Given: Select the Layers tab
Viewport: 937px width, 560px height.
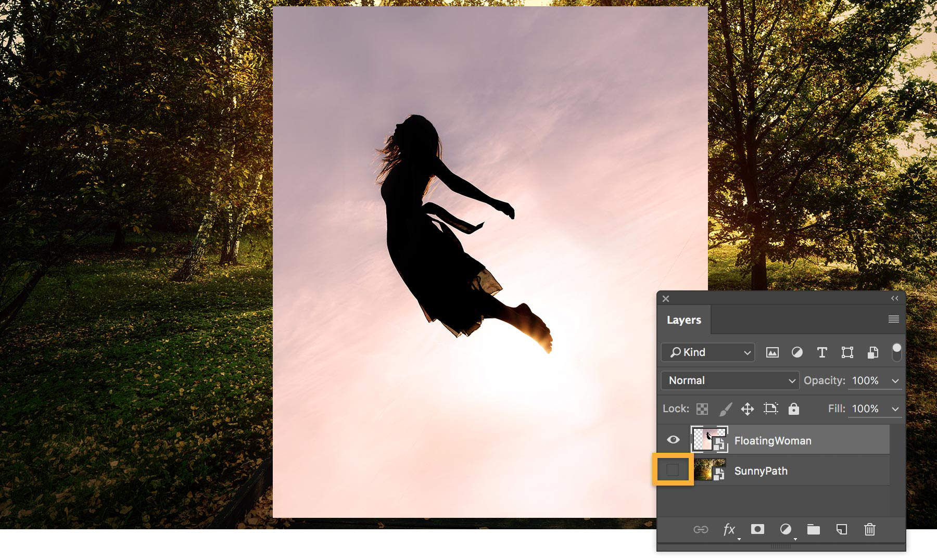Looking at the screenshot, I should point(685,320).
